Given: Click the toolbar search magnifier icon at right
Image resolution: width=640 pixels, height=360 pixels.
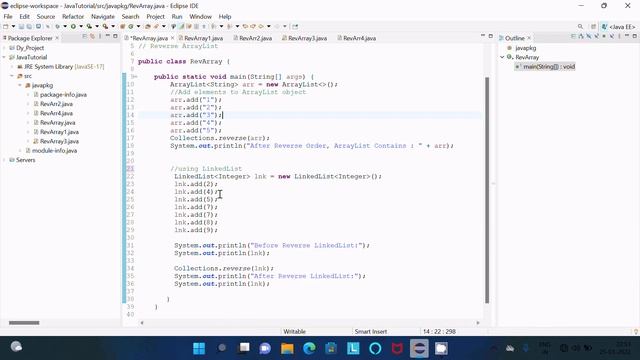Looking at the screenshot, I should click(580, 27).
